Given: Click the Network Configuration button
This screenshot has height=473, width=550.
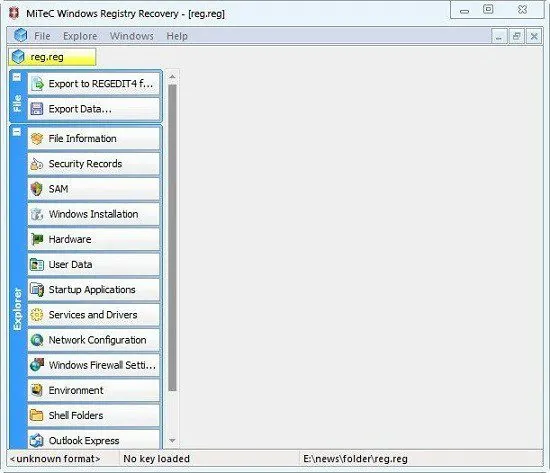Looking at the screenshot, I should point(93,340).
